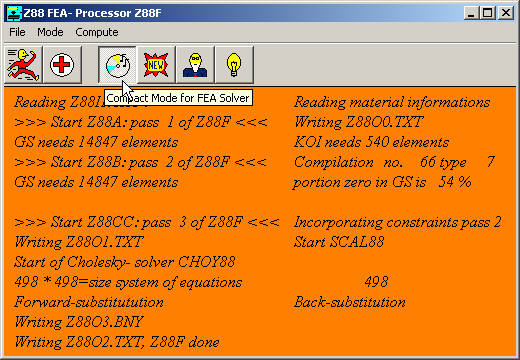Click the "Writing Z88O2.TXT, Z88F done" status line
The width and height of the screenshot is (520, 360).
(x=117, y=342)
